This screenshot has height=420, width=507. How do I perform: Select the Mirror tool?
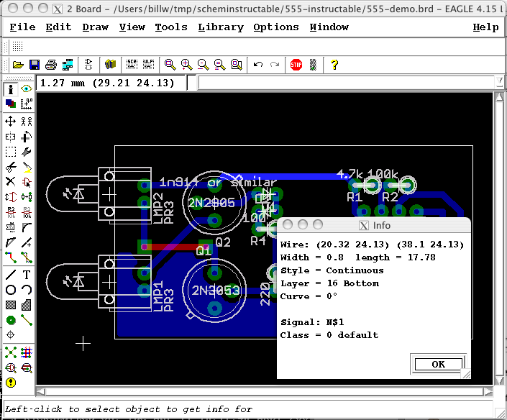pyautogui.click(x=11, y=137)
